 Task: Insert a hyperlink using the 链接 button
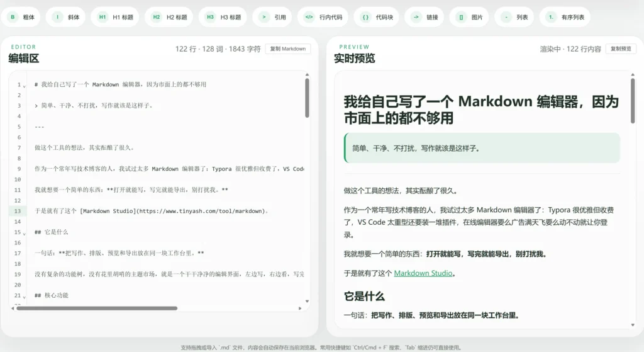(x=426, y=17)
